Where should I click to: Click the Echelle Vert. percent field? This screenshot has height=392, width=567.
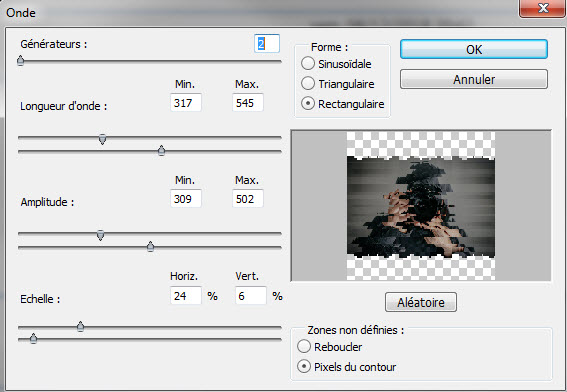[x=251, y=296]
